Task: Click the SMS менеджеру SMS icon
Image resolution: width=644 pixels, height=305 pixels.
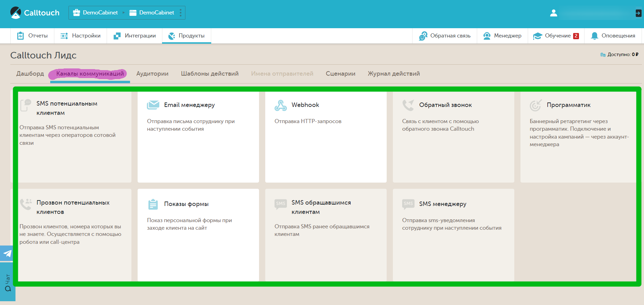Action: click(x=408, y=204)
